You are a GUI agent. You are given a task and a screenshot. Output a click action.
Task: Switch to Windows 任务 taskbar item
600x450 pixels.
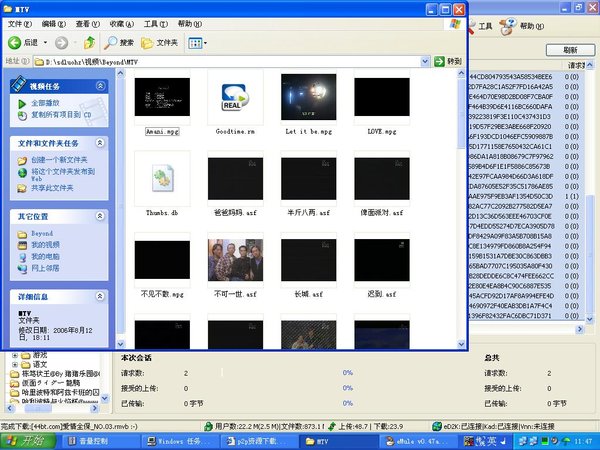tap(181, 442)
